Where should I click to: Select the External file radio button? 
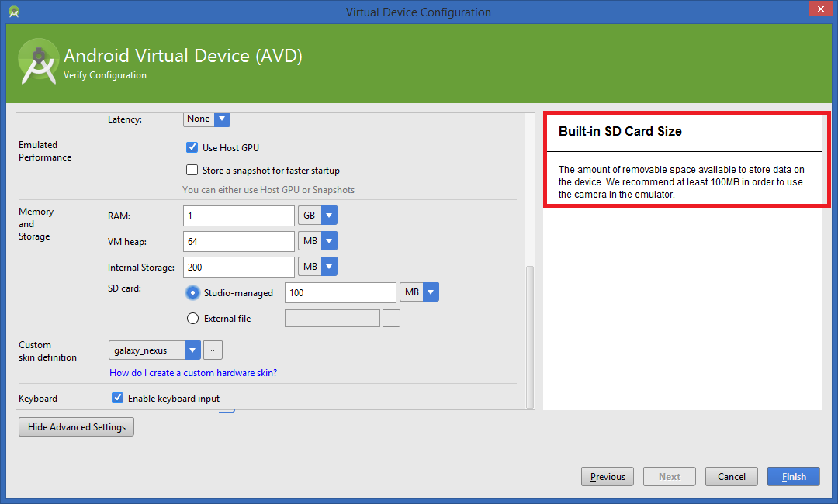point(192,318)
